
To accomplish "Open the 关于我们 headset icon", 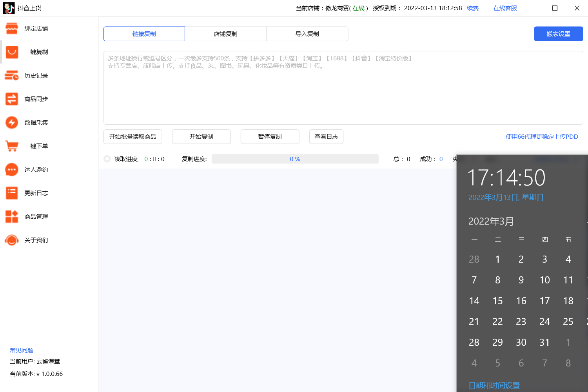I will click(x=12, y=240).
